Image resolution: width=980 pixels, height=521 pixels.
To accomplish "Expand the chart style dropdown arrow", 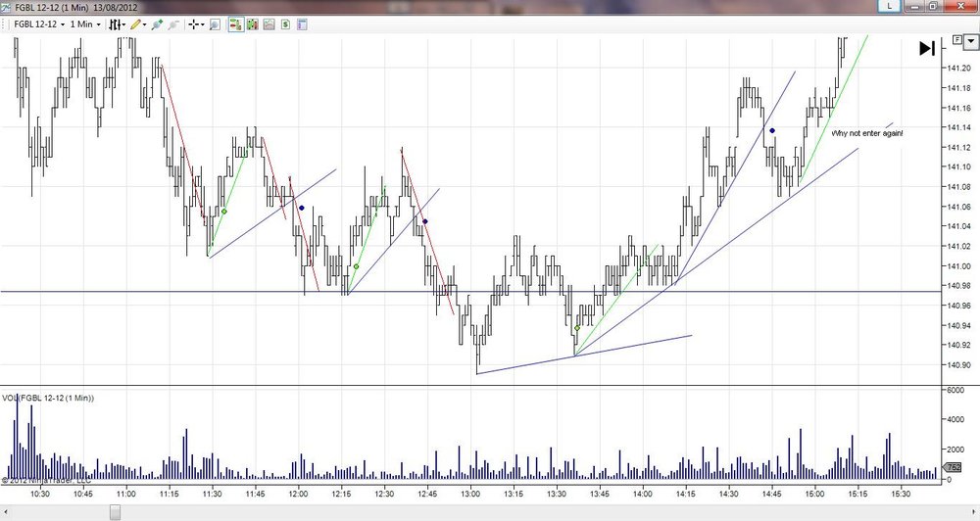I will (x=123, y=24).
